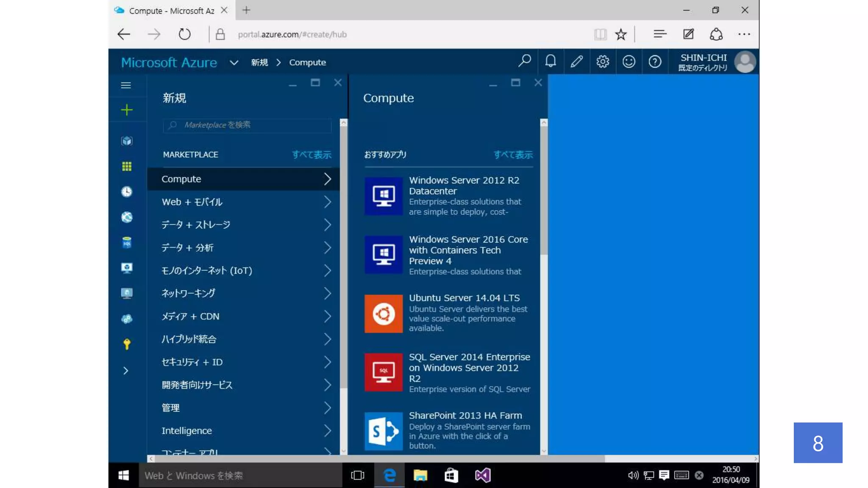Open the notifications bell icon
Viewport: 868px width, 488px height.
tap(551, 62)
